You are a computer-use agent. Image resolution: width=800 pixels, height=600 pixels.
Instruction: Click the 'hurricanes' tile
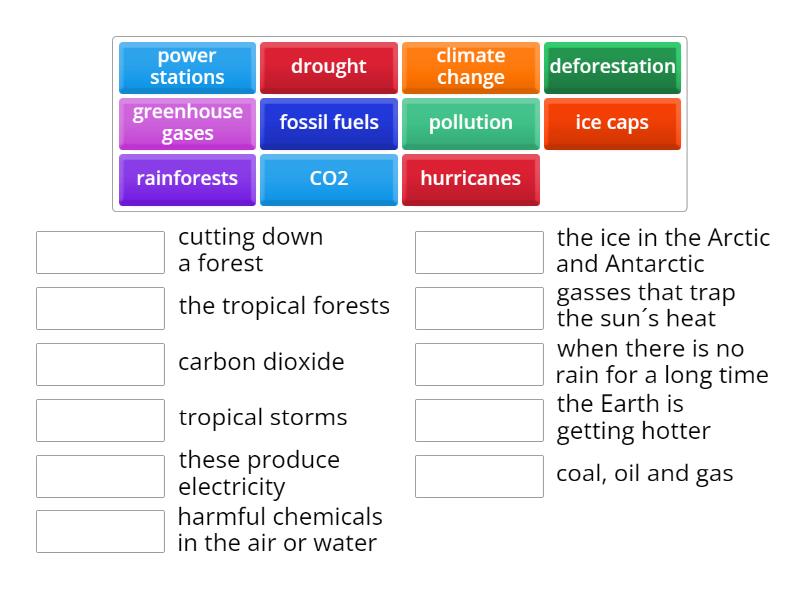pos(471,179)
